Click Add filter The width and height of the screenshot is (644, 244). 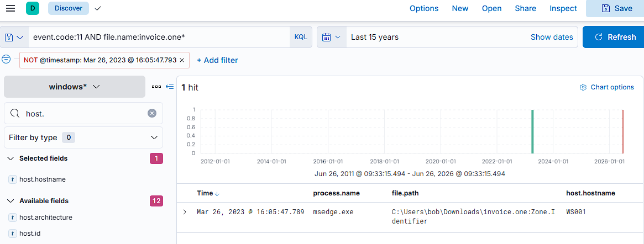[217, 60]
